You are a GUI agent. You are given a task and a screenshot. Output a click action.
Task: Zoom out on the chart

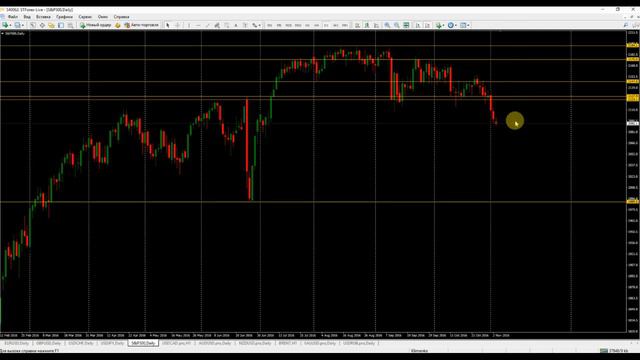tap(396, 25)
